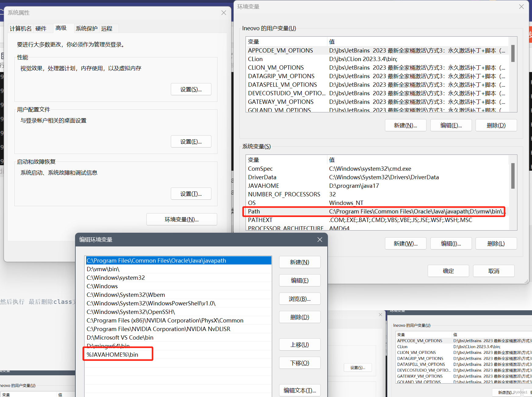The width and height of the screenshot is (532, 397).
Task: Click 设置(E) under 用户配置文件
Action: [191, 141]
